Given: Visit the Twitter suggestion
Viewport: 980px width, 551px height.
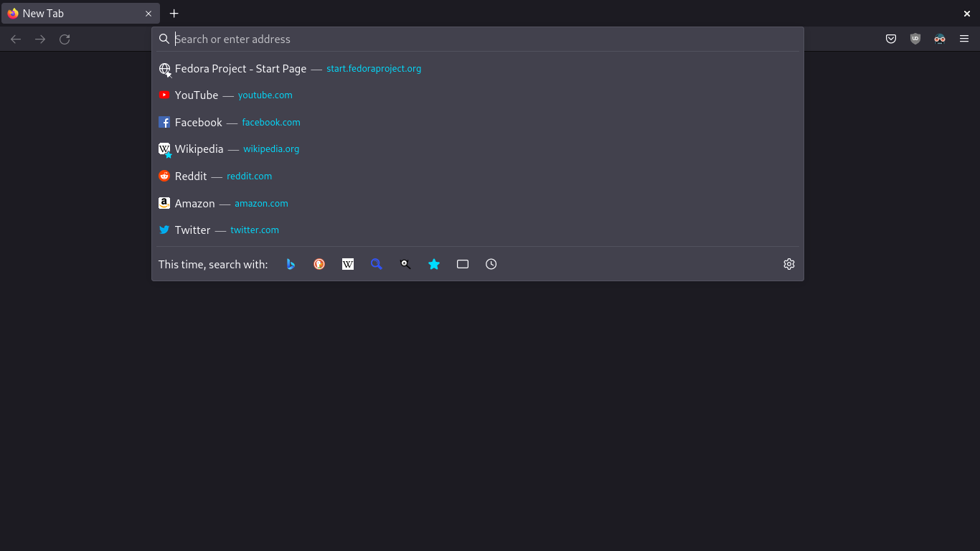Looking at the screenshot, I should [477, 230].
